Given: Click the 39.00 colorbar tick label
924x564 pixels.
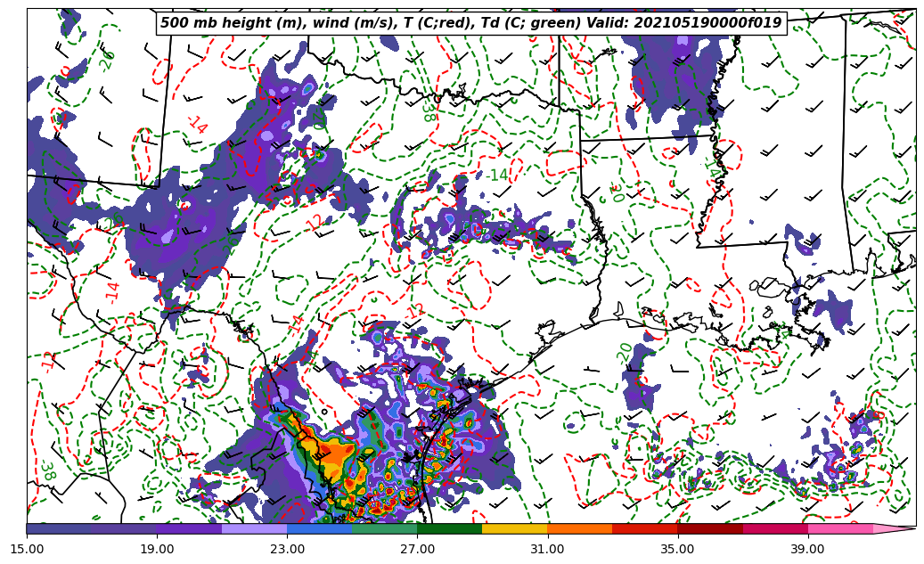Looking at the screenshot, I should tap(808, 549).
